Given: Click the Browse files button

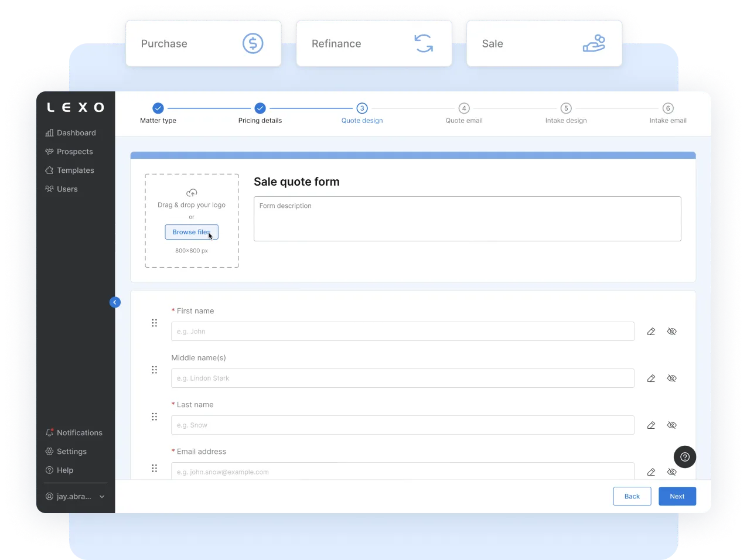Looking at the screenshot, I should coord(192,232).
